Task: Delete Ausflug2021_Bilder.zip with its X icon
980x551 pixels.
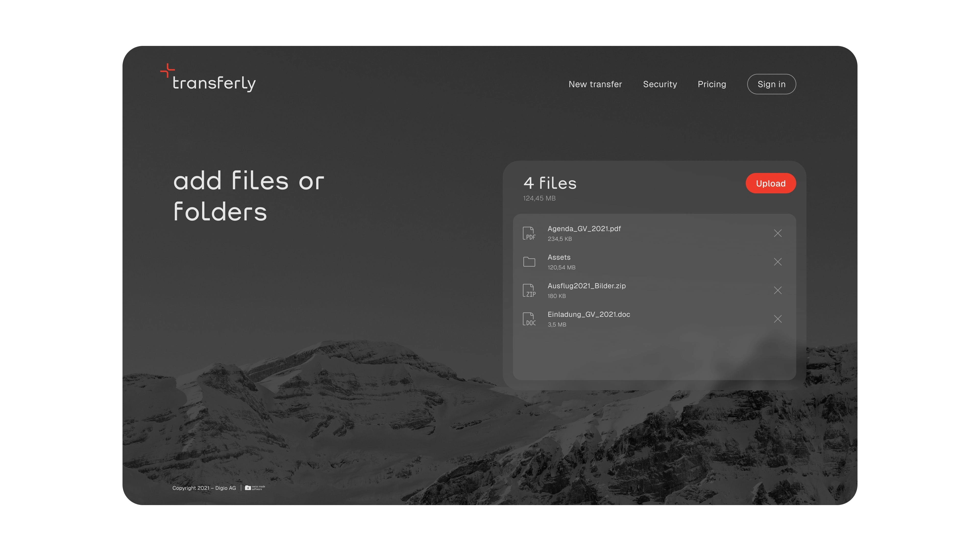Action: click(x=778, y=290)
